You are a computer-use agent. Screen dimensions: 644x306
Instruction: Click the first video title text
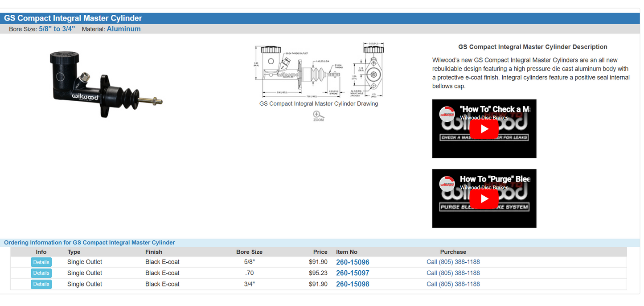tap(495, 109)
